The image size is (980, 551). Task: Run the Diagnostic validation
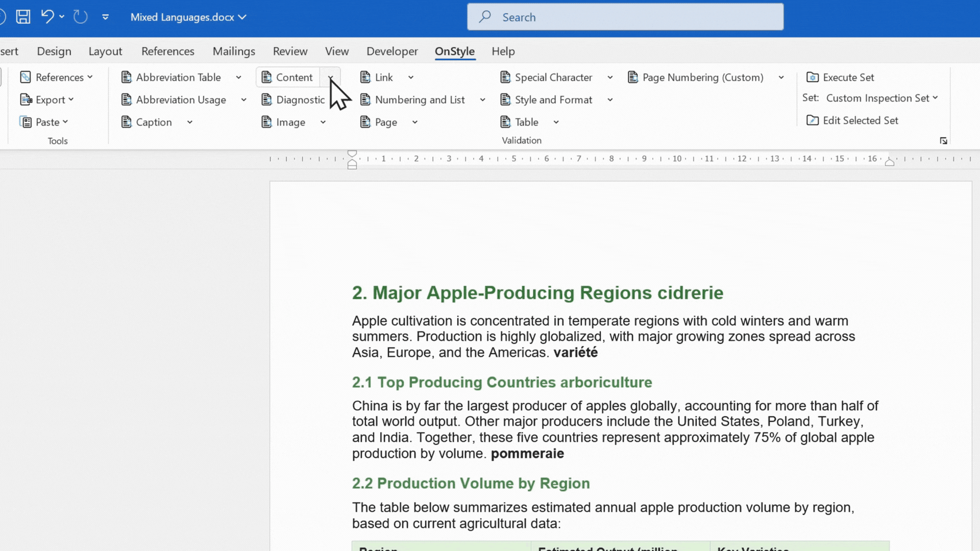[293, 99]
